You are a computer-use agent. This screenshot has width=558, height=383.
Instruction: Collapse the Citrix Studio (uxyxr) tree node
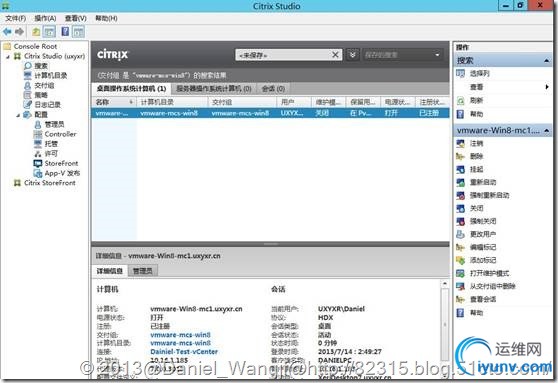8,56
